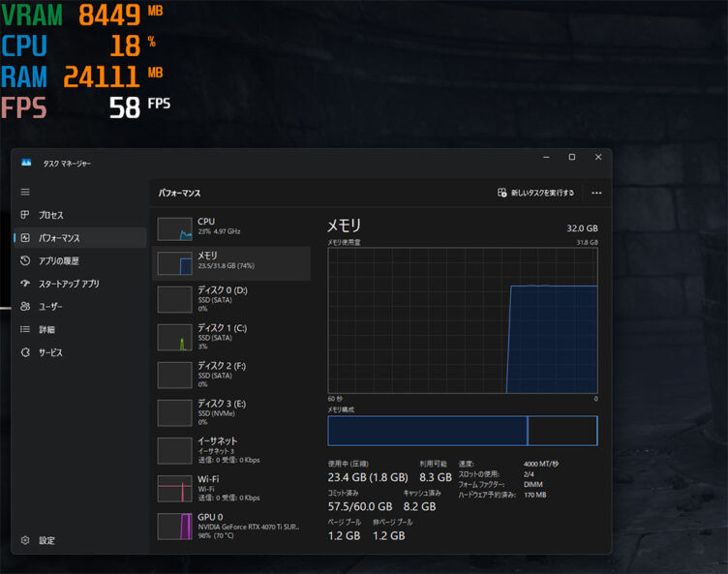Screen dimensions: 728x574
Task: Click the スタートアップ アプリ gauge icon
Action: point(25,284)
